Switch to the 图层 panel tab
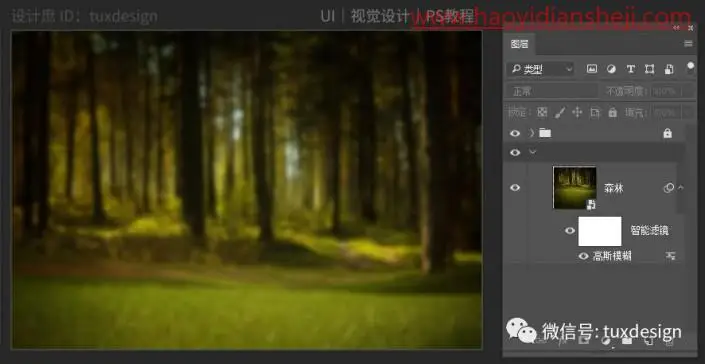 click(519, 44)
